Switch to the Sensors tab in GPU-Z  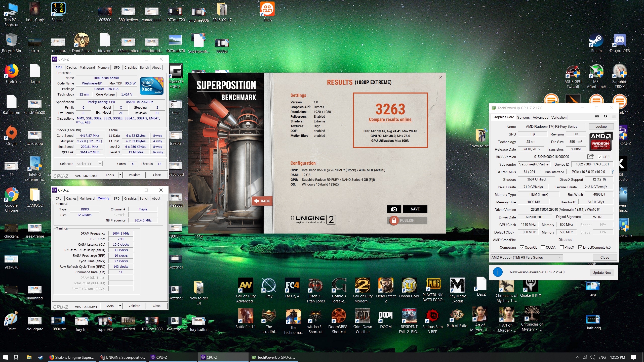pos(523,117)
